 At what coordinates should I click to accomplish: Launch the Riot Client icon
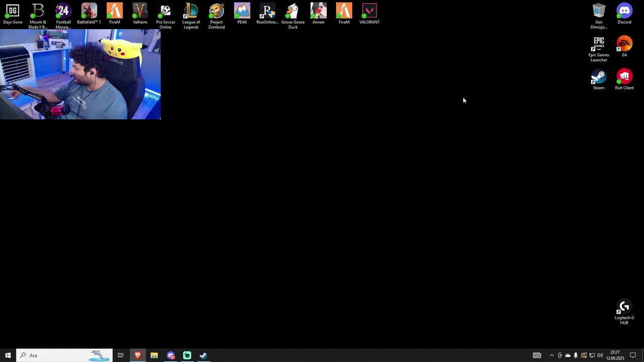(624, 79)
